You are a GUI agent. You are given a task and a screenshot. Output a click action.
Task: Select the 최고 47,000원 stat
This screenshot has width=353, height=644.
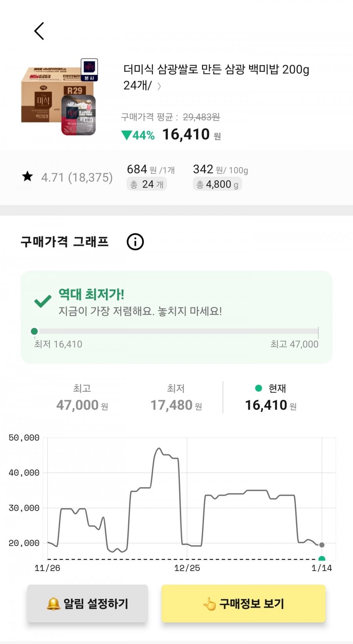pyautogui.click(x=82, y=398)
